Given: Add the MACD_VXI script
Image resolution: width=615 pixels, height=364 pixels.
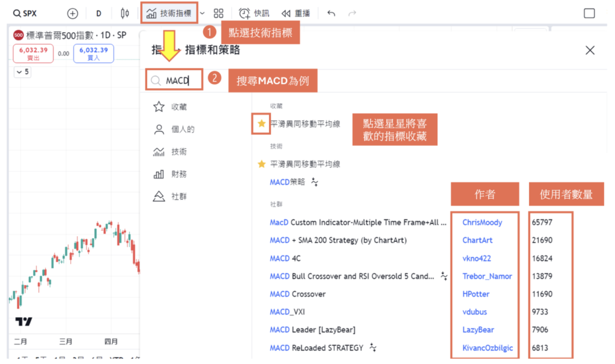Looking at the screenshot, I should click(x=287, y=312).
